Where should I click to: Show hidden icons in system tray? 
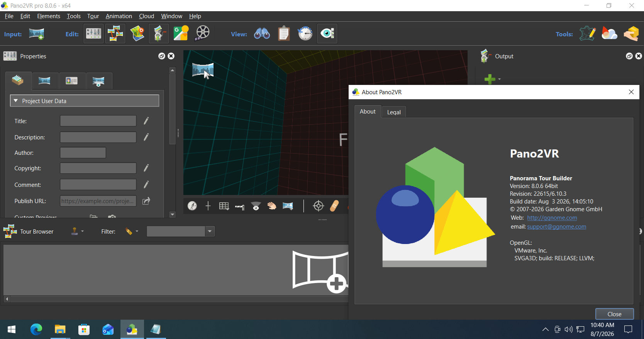545,329
